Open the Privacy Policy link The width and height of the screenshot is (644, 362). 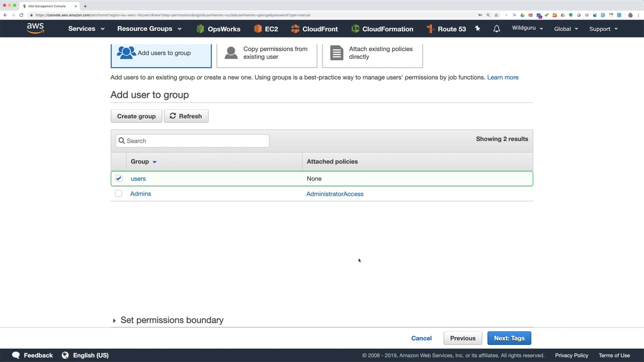click(572, 355)
